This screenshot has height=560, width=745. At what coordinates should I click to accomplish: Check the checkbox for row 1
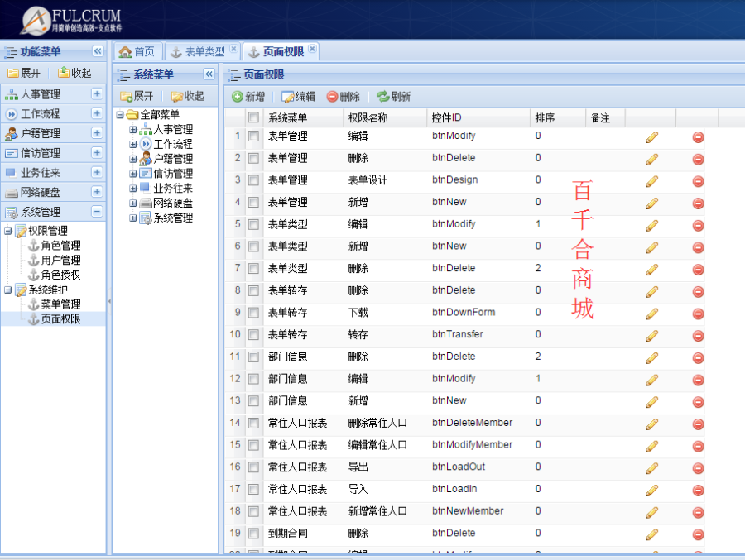click(x=253, y=136)
